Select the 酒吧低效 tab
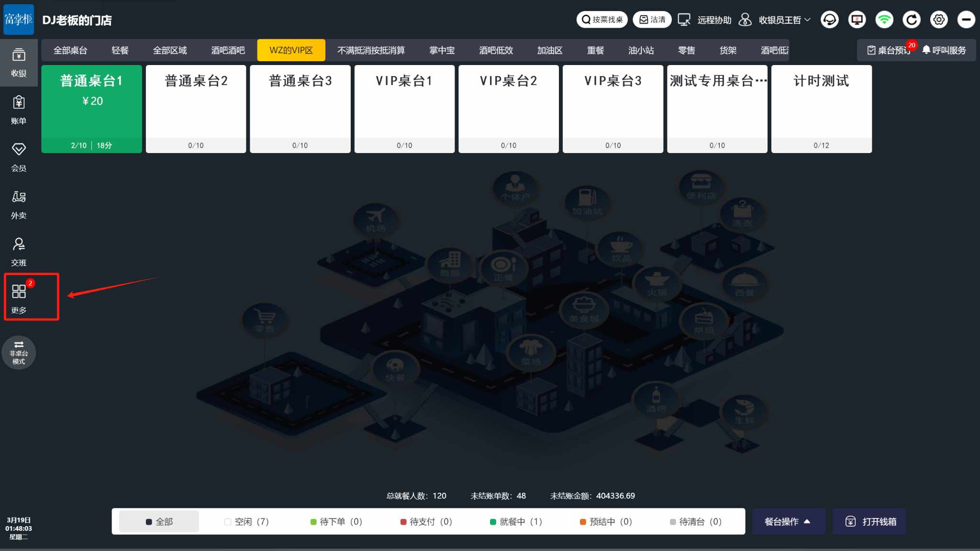Image resolution: width=980 pixels, height=551 pixels. 496,50
